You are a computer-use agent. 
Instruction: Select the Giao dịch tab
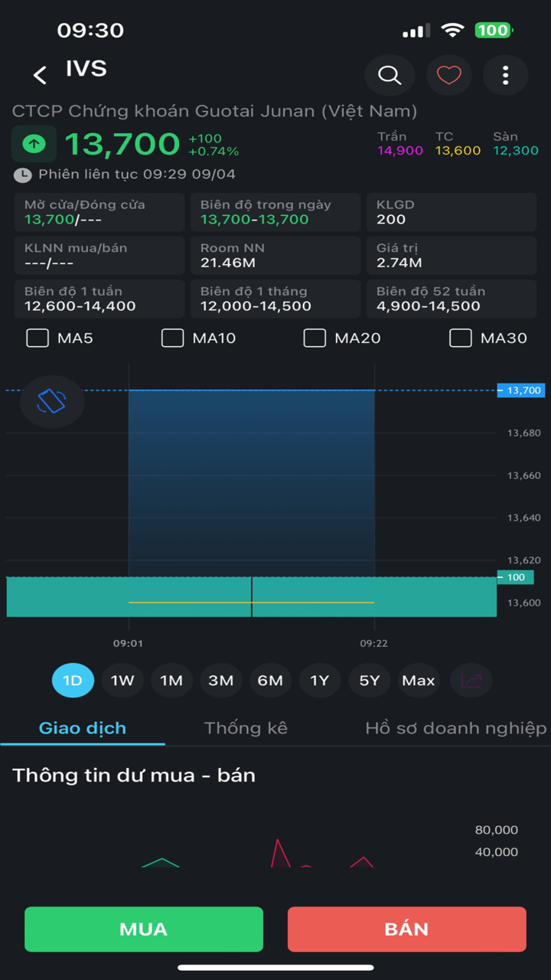(83, 728)
